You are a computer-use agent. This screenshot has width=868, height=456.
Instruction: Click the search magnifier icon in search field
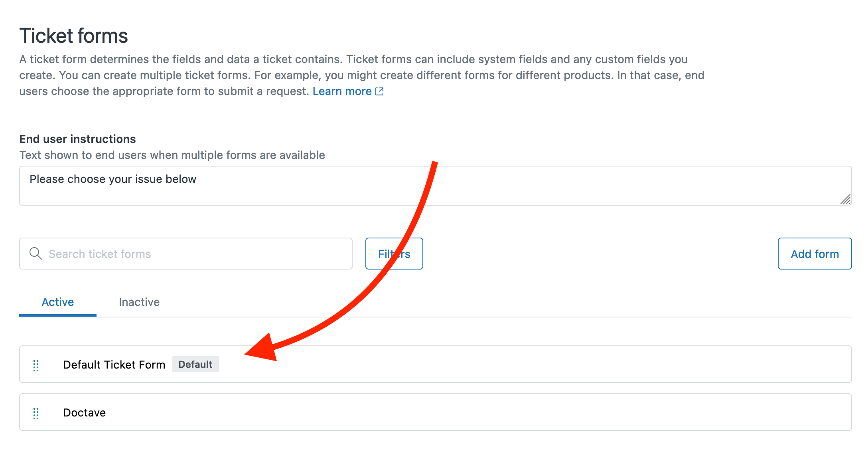[36, 253]
